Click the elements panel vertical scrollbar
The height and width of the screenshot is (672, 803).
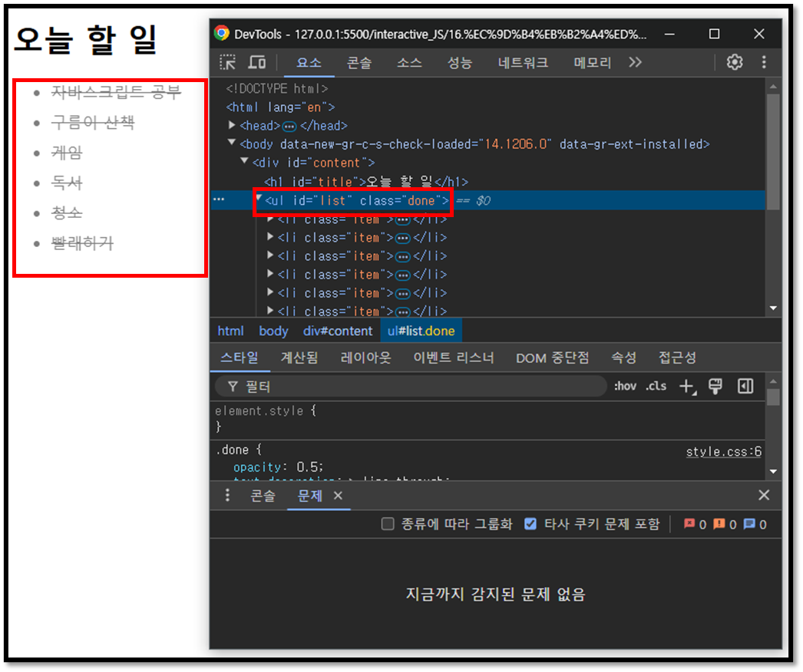tap(773, 151)
